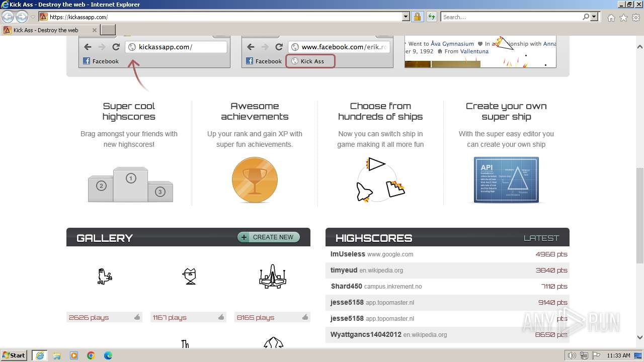Click Create your own super ship heading

506,111
